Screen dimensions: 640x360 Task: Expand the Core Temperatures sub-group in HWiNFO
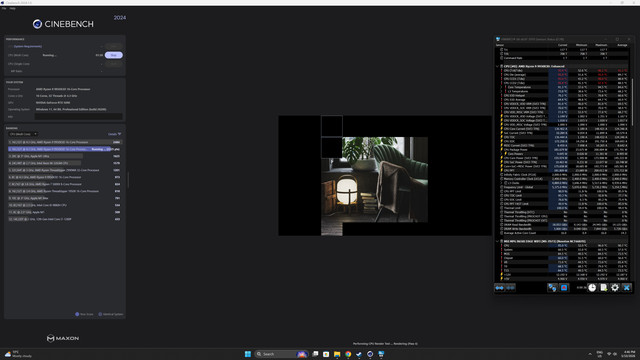(x=502, y=87)
